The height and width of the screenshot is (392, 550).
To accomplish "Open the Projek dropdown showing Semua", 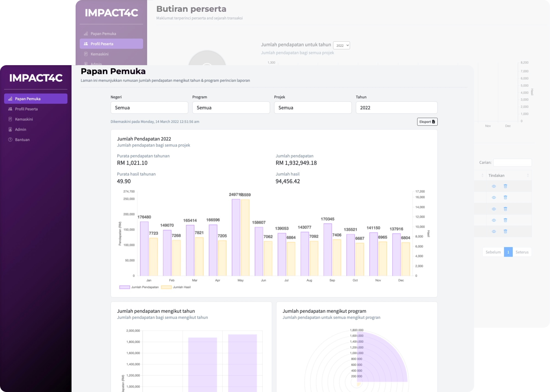I will point(313,108).
